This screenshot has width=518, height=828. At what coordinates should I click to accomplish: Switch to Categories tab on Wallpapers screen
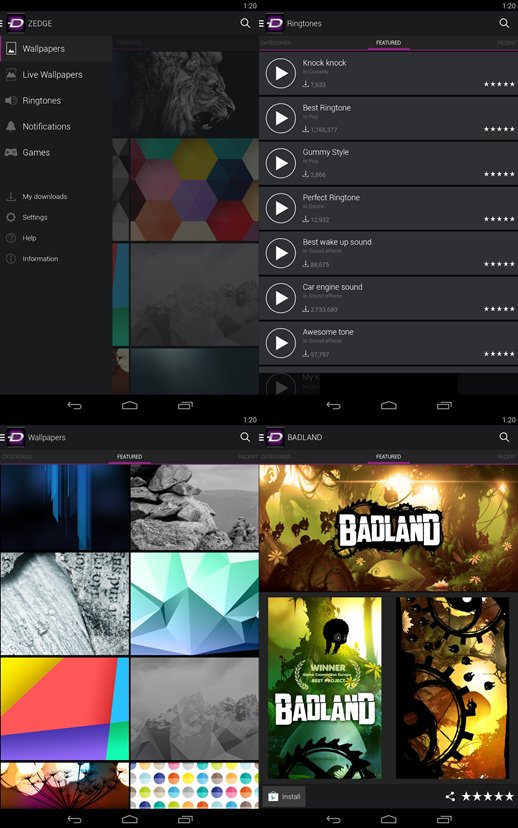(x=17, y=457)
